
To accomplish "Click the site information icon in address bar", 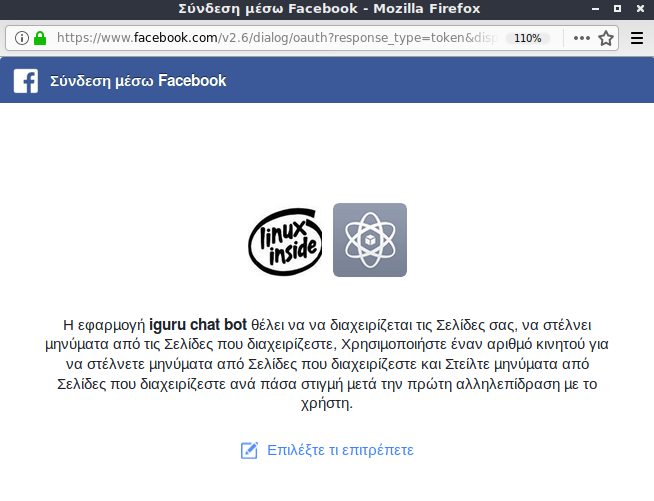I will 22,38.
